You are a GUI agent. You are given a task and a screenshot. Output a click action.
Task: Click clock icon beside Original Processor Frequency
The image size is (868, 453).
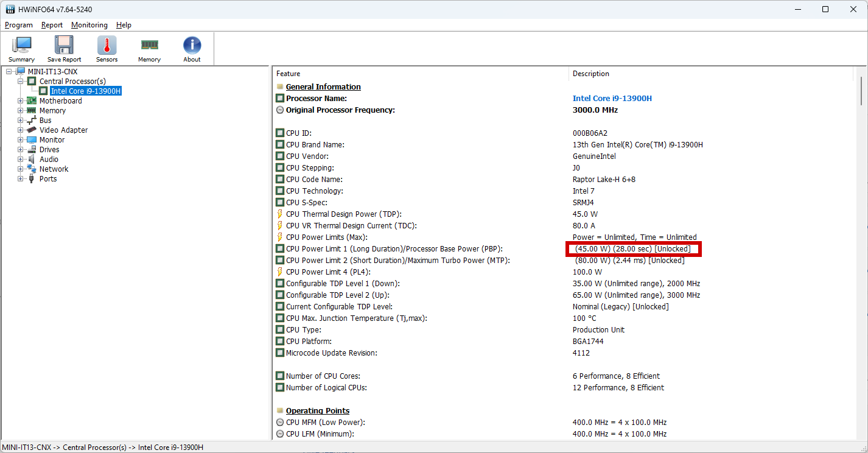(x=280, y=110)
